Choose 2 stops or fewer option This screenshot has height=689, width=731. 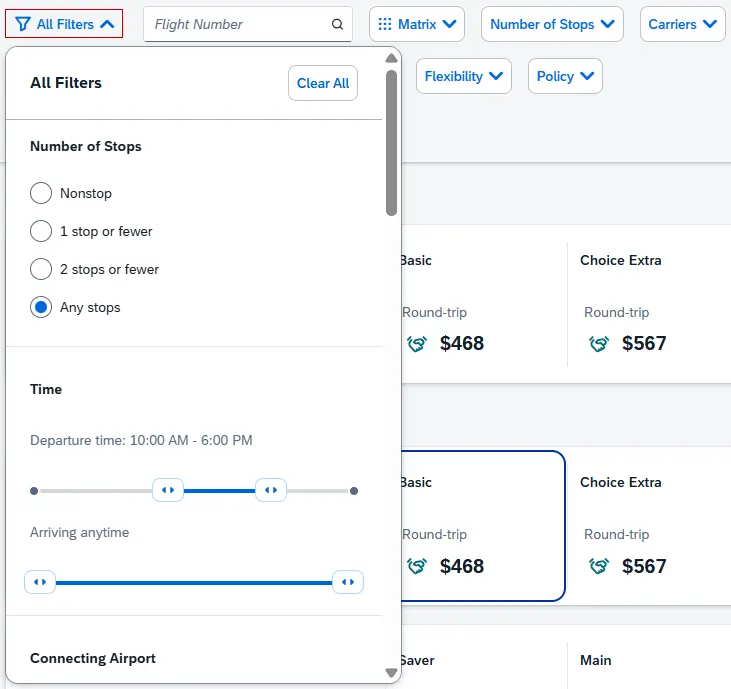pyautogui.click(x=41, y=269)
